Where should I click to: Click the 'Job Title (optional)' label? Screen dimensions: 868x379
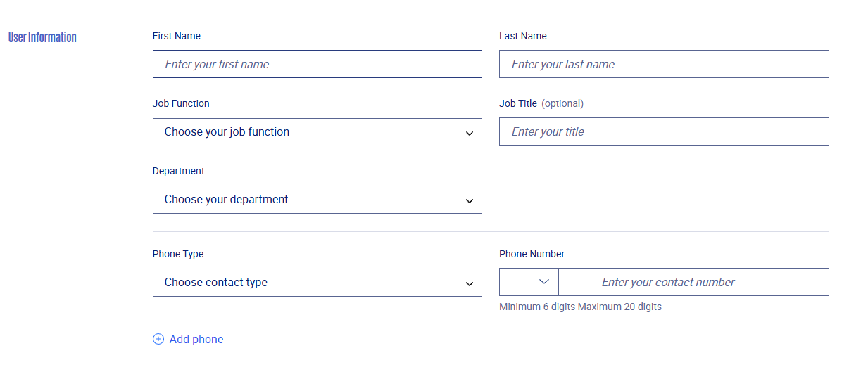click(x=541, y=103)
